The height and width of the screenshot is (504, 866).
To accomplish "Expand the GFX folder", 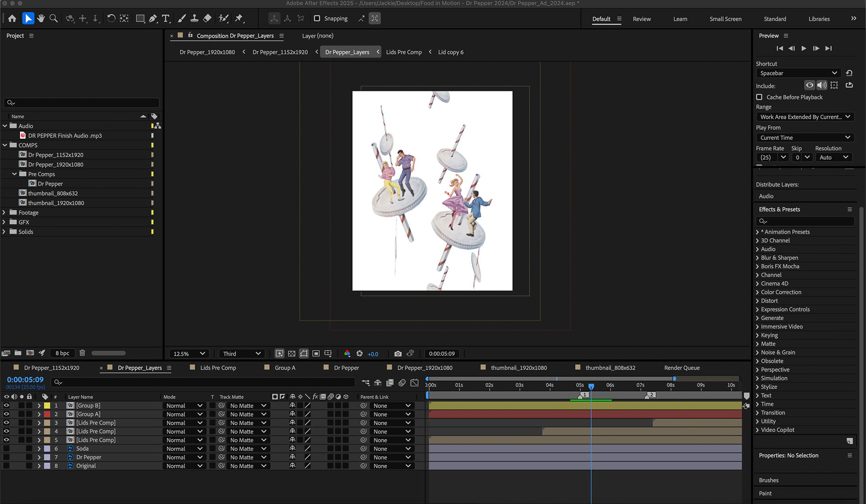I will coord(5,222).
